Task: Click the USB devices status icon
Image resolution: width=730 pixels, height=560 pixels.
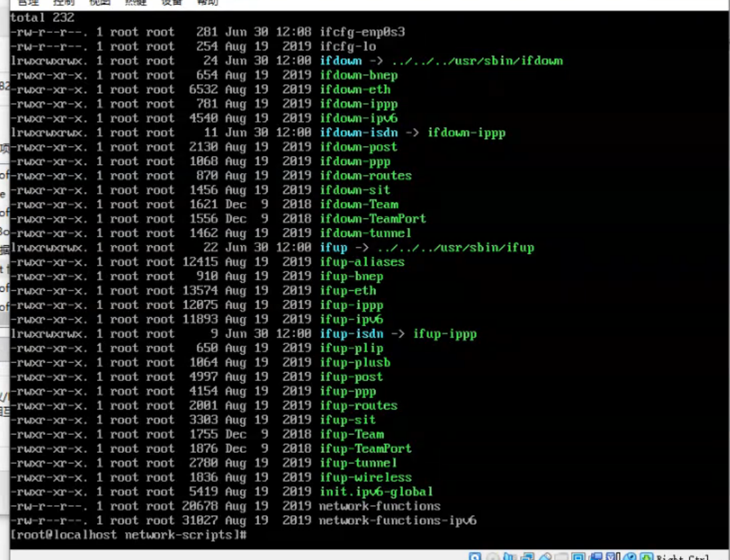Action: pos(545,555)
